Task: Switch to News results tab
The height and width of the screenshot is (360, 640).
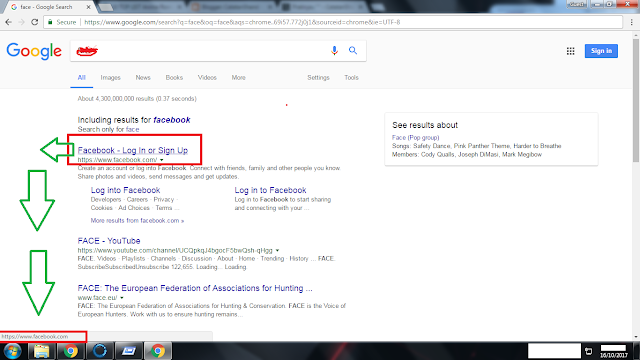Action: (143, 78)
